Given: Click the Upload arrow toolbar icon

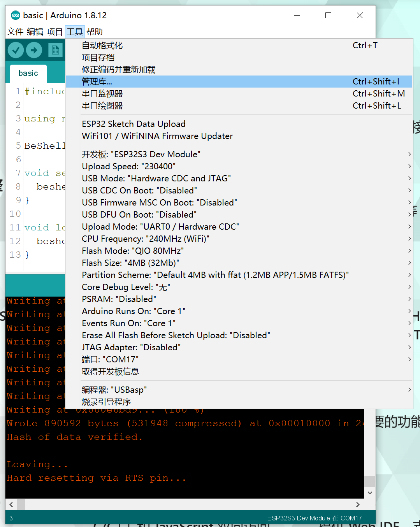Looking at the screenshot, I should point(34,50).
